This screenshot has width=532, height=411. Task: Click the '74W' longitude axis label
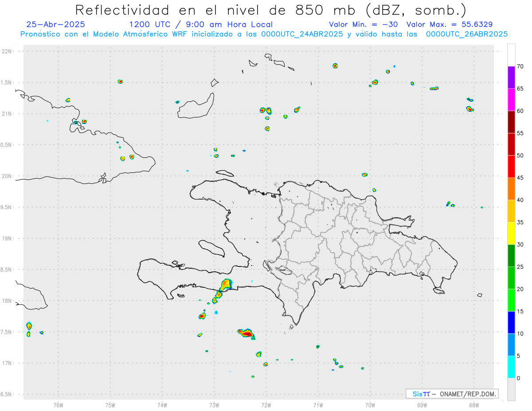pos(162,405)
